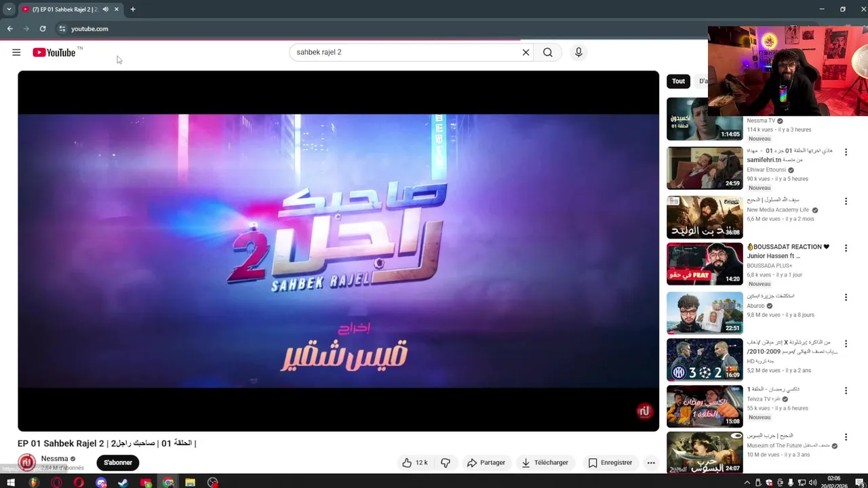Open Windows Start menu
The image size is (868, 488).
11,483
